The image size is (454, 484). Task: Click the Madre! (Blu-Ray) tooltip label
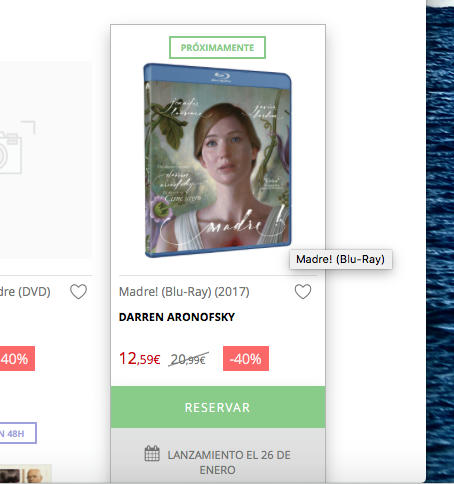[x=341, y=259]
